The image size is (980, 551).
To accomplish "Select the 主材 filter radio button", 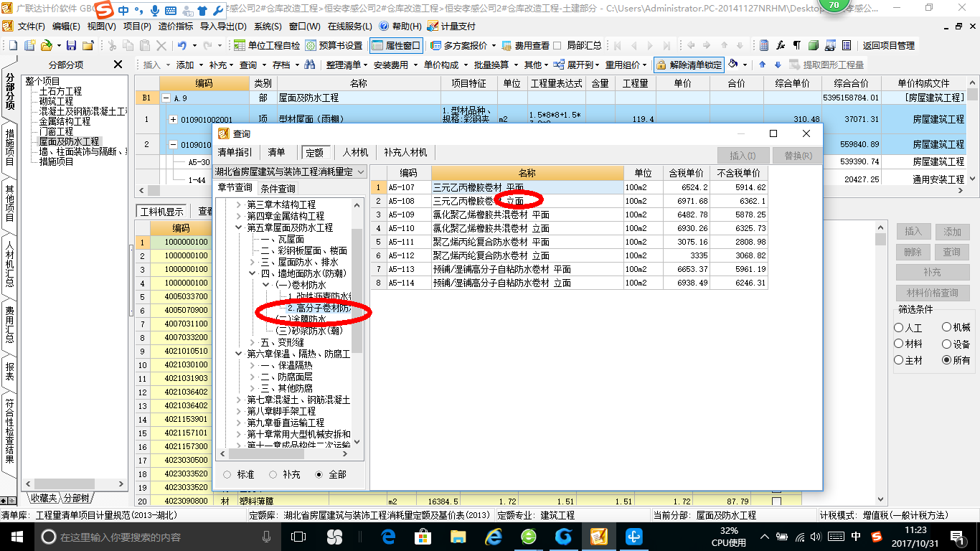I will [x=899, y=360].
